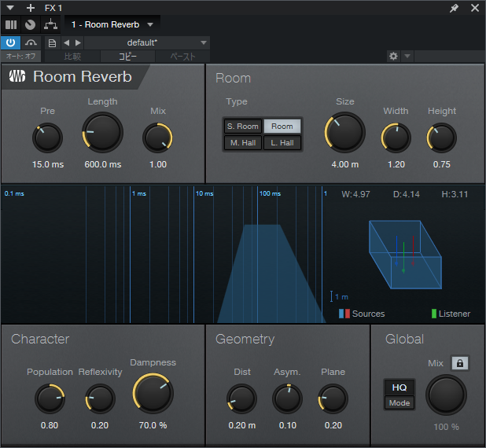Pin the FX 1 plugin window
The height and width of the screenshot is (448, 486).
(x=454, y=8)
